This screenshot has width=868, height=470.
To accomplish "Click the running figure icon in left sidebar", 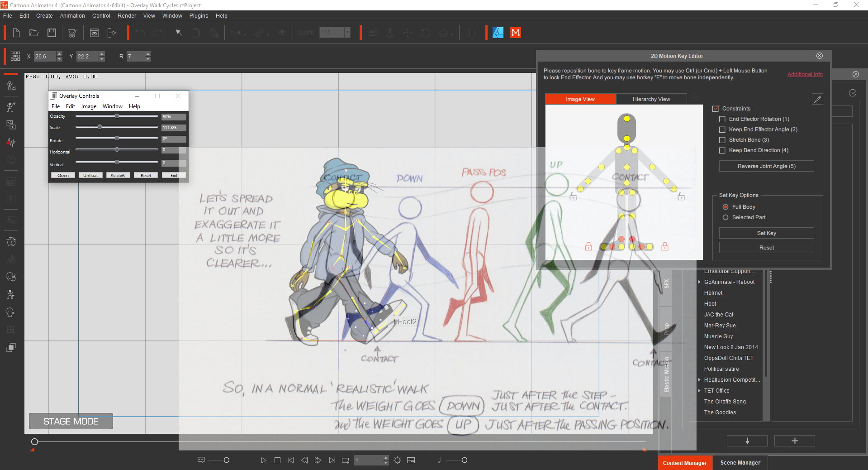I will point(11,294).
